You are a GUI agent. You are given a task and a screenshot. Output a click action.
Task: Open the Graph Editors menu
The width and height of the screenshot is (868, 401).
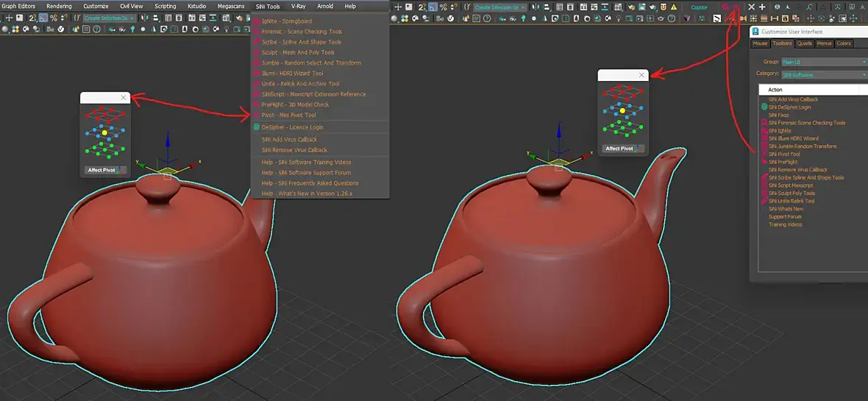[x=18, y=6]
